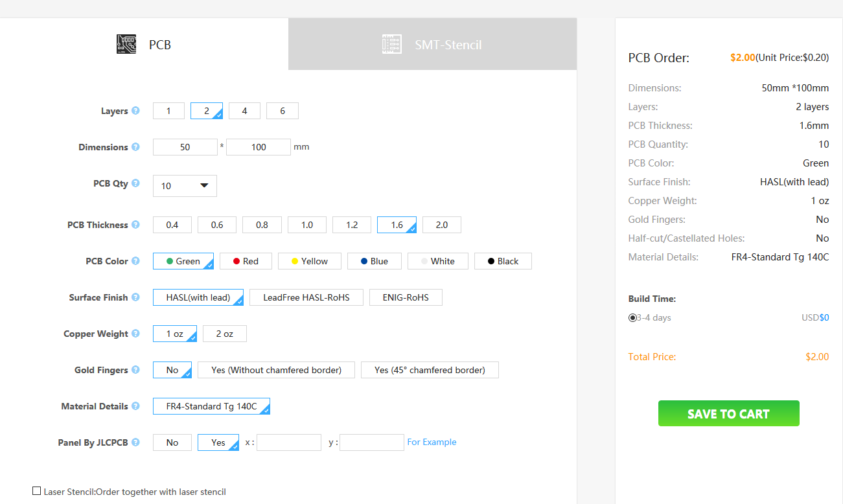
Task: Pick Black PCB color
Action: (x=503, y=261)
